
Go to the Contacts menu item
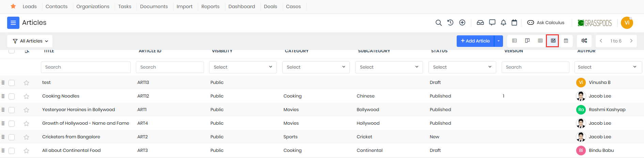click(x=57, y=6)
